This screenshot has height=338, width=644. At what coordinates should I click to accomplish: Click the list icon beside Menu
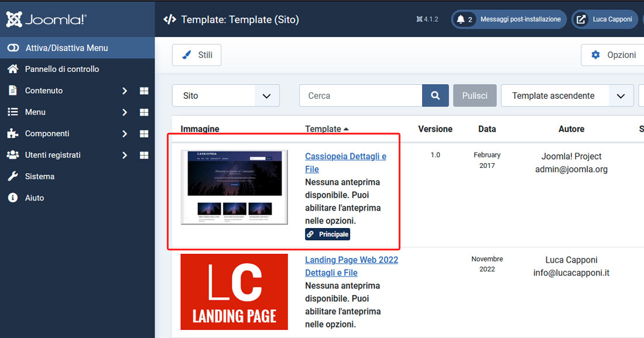(13, 112)
